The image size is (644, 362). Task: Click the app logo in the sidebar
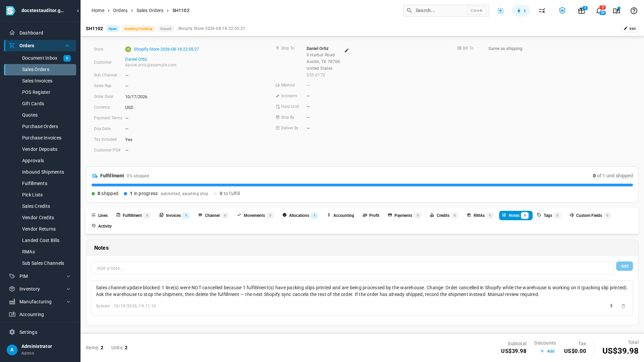coord(10,10)
